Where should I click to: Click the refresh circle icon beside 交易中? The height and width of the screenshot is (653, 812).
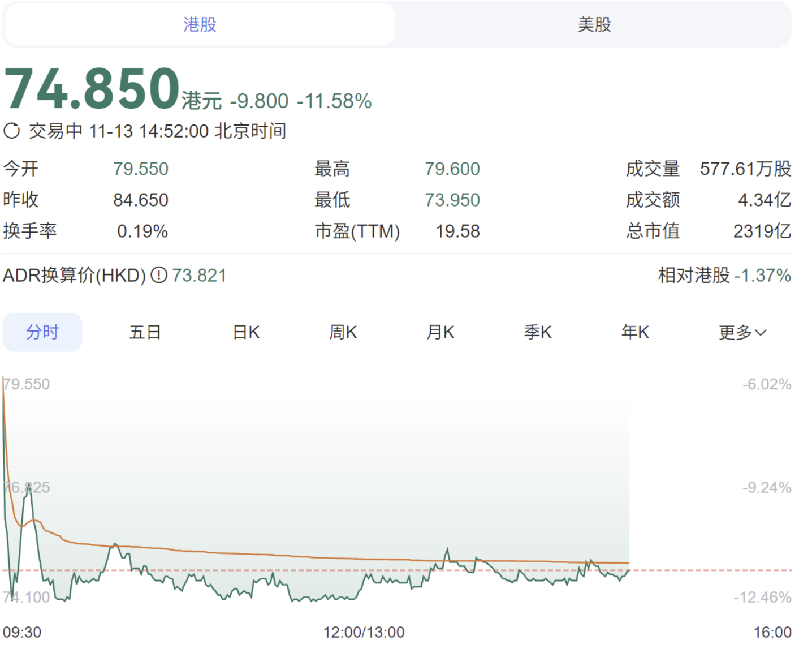tap(12, 131)
